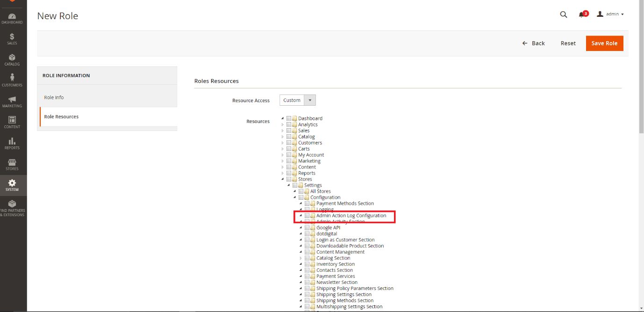
Task: Open the Dashboard icon in the sidebar
Action: coord(12,18)
